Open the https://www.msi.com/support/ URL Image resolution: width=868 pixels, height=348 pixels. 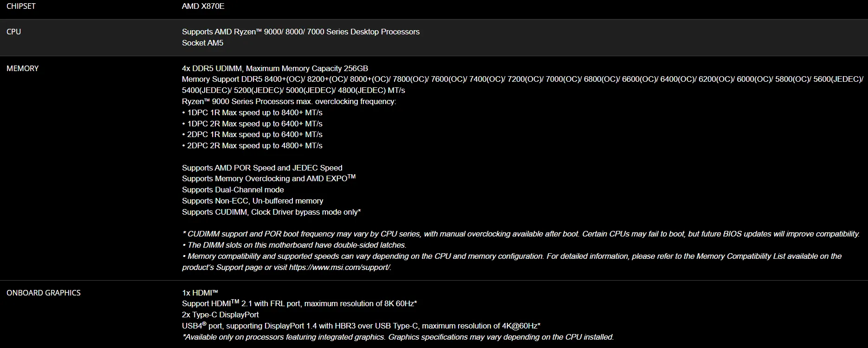340,267
